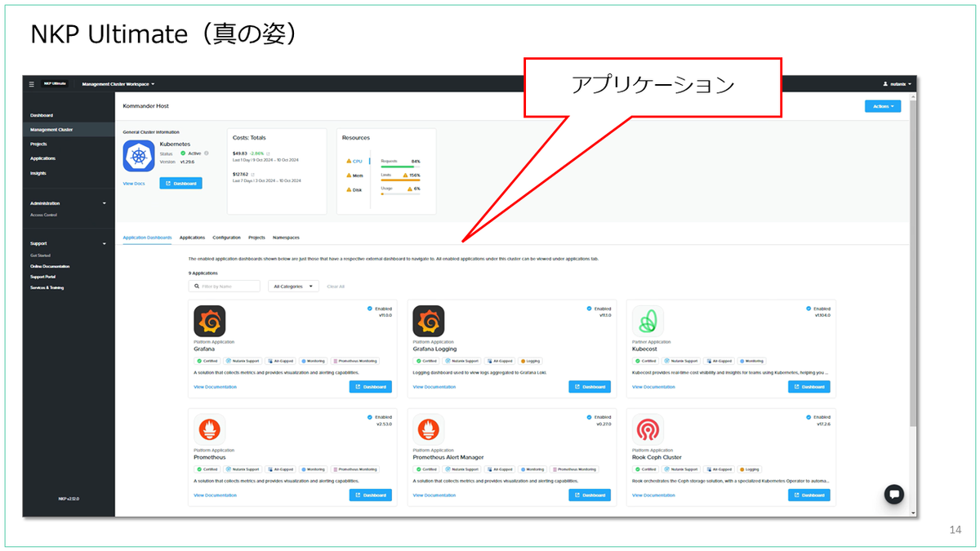Open the Actions dropdown button
Viewport: 980px width, 551px height.
[x=883, y=106]
